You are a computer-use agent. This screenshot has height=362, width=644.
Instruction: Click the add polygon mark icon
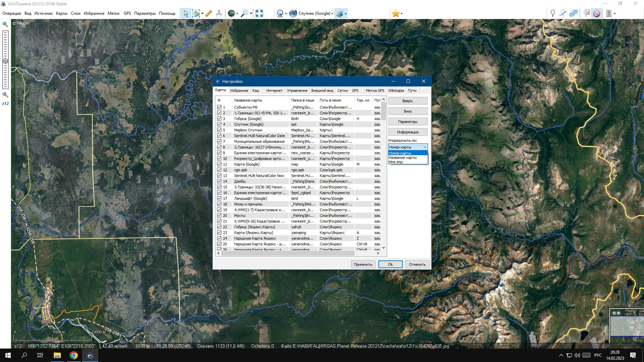pos(574,13)
